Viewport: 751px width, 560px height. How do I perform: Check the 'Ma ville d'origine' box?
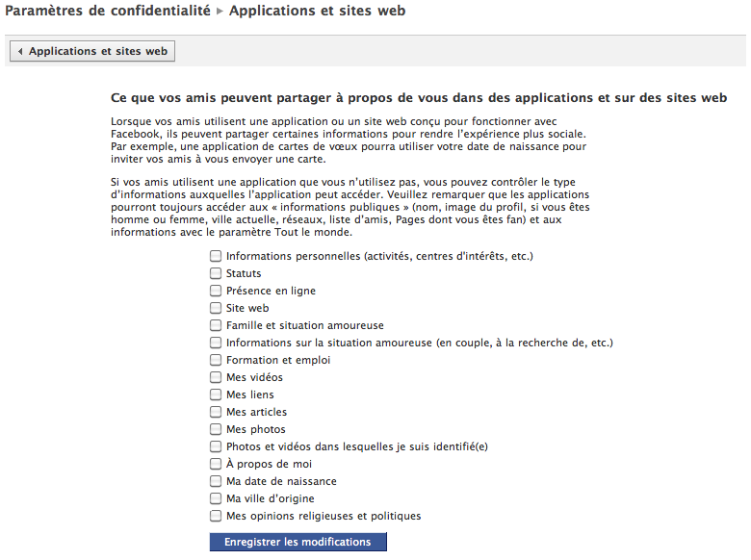point(216,498)
